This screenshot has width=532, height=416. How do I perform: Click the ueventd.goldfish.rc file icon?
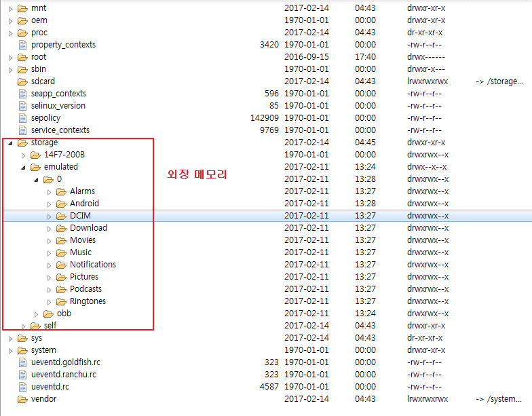[x=22, y=362]
